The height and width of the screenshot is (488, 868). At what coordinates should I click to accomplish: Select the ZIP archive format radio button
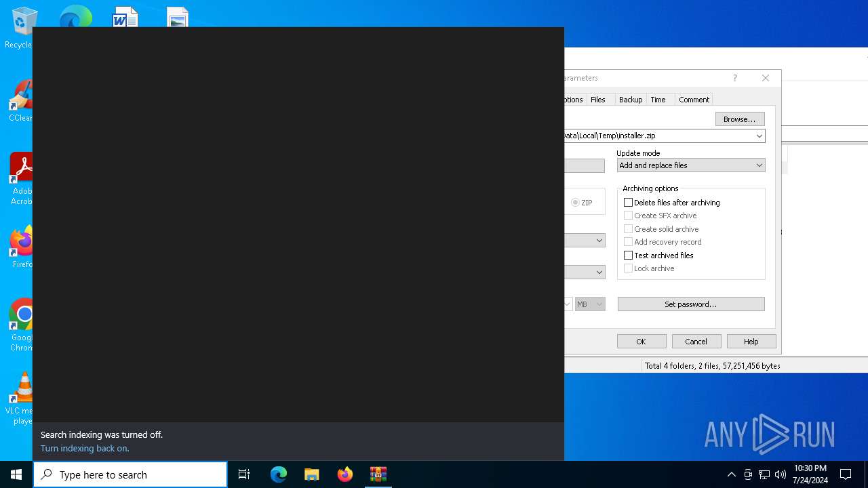tap(575, 203)
